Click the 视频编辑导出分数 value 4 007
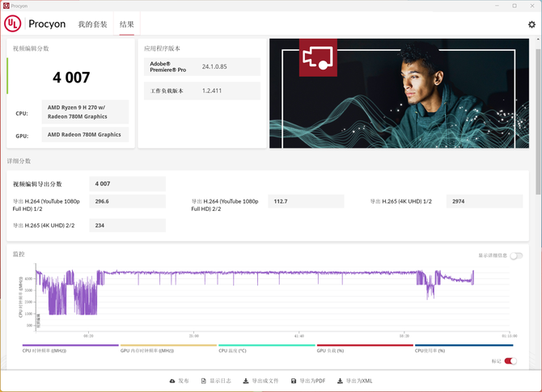The height and width of the screenshot is (392, 542). click(x=127, y=183)
